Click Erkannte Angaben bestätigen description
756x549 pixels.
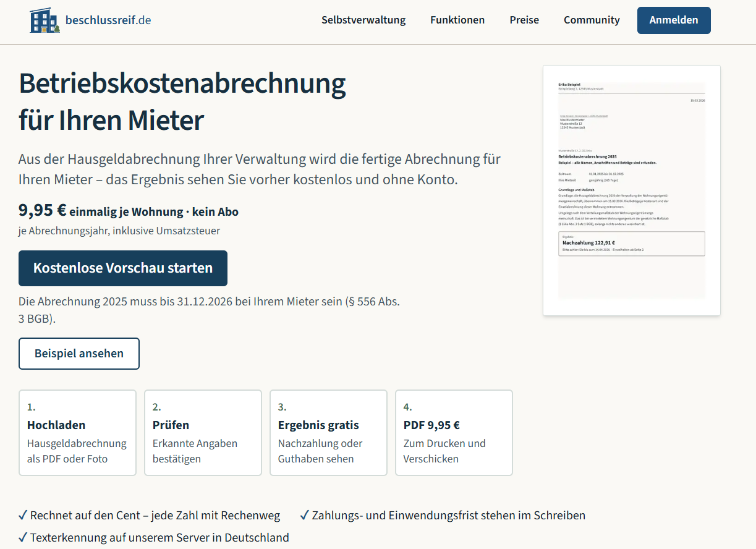pyautogui.click(x=195, y=451)
